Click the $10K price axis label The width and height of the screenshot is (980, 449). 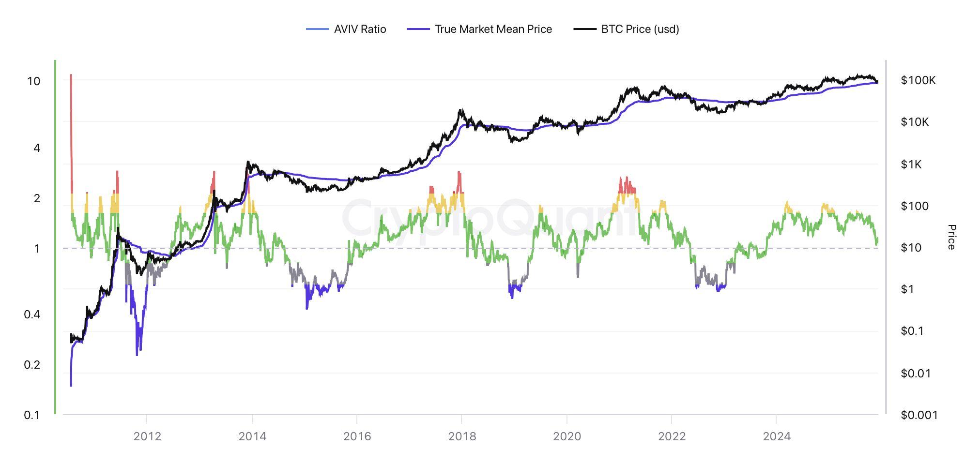coord(915,122)
